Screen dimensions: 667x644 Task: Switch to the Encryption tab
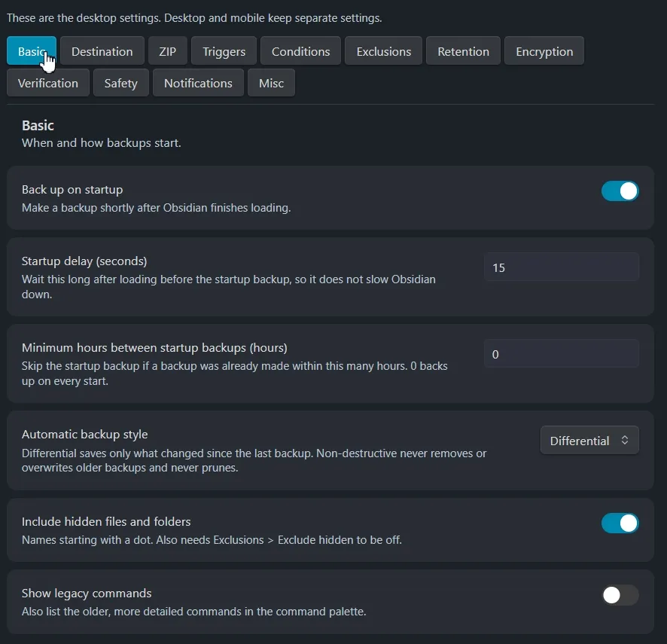(544, 51)
